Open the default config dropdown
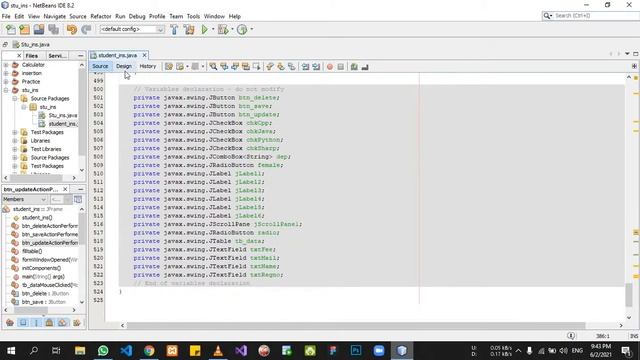This screenshot has height=360, width=640. point(160,29)
